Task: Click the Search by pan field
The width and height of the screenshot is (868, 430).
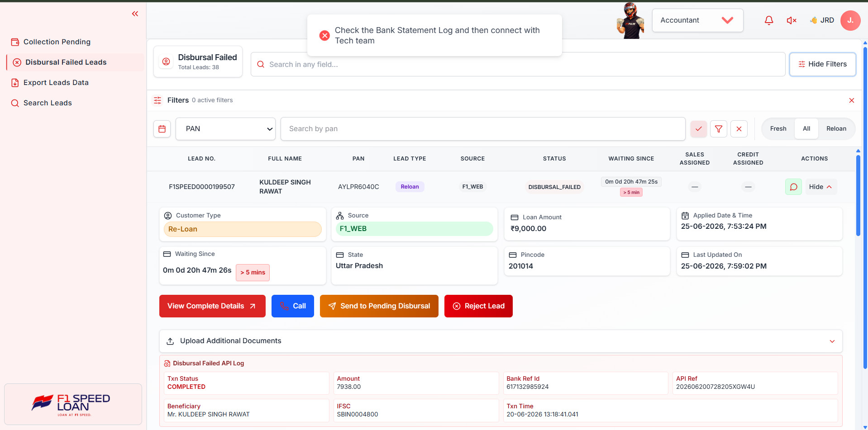Action: [x=483, y=129]
